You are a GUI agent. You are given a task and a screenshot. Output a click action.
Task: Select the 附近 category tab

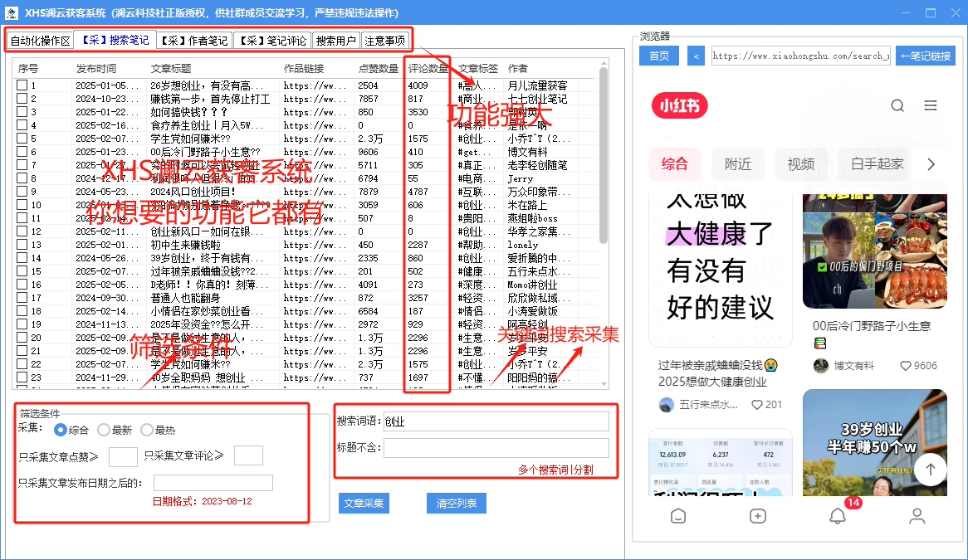coord(738,164)
